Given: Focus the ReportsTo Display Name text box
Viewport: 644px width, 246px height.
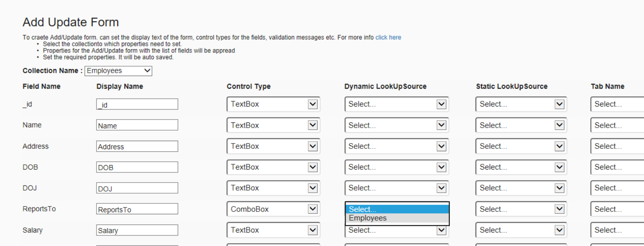Looking at the screenshot, I should pyautogui.click(x=137, y=209).
